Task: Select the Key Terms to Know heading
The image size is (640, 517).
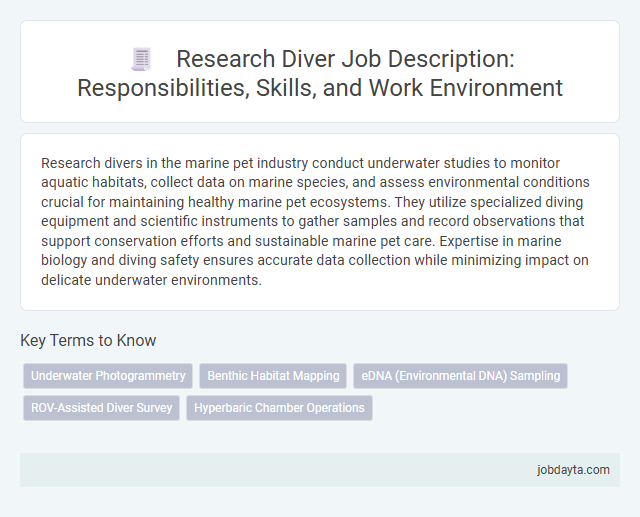Action: click(88, 340)
